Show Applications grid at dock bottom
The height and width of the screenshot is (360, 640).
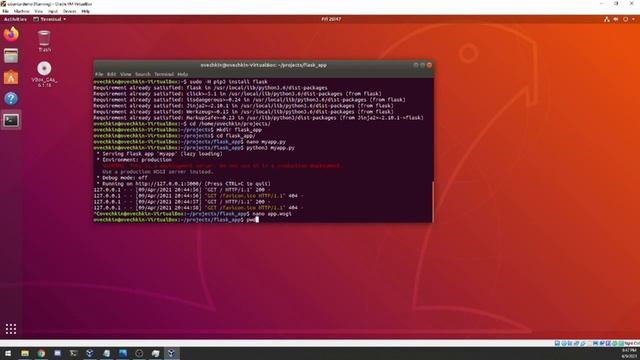click(x=11, y=329)
